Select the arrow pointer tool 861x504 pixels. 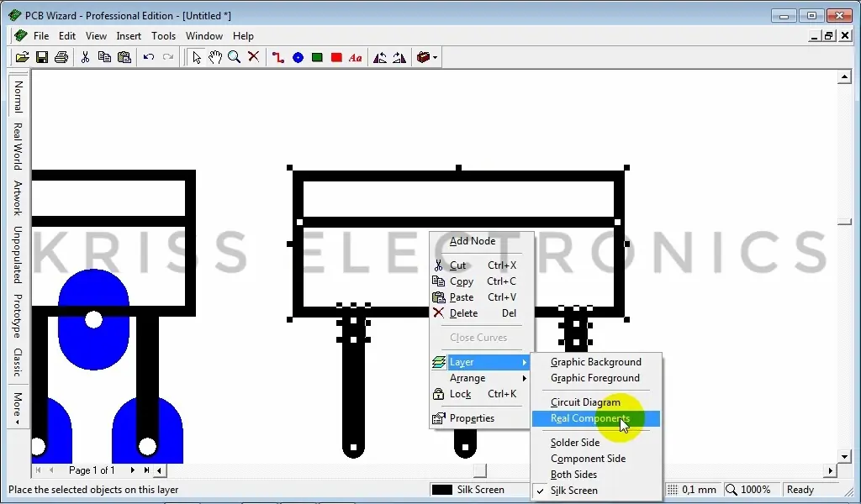click(196, 57)
